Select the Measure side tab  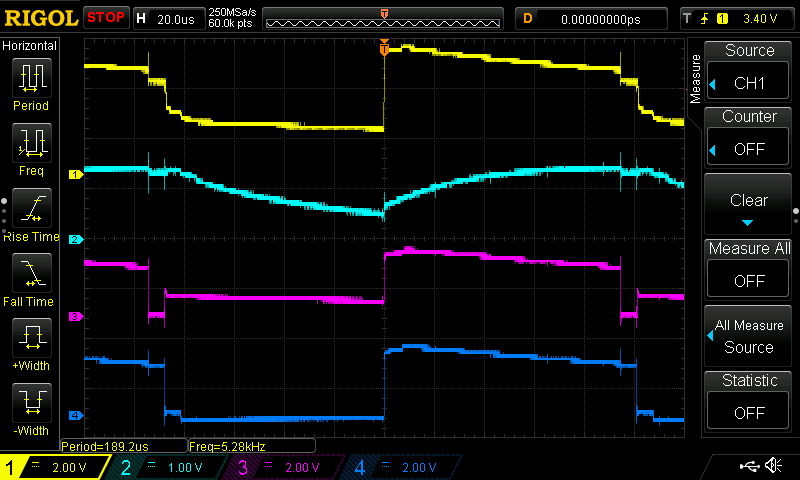(x=695, y=79)
